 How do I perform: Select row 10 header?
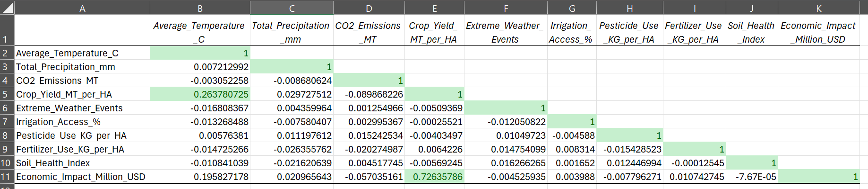pyautogui.click(x=7, y=163)
